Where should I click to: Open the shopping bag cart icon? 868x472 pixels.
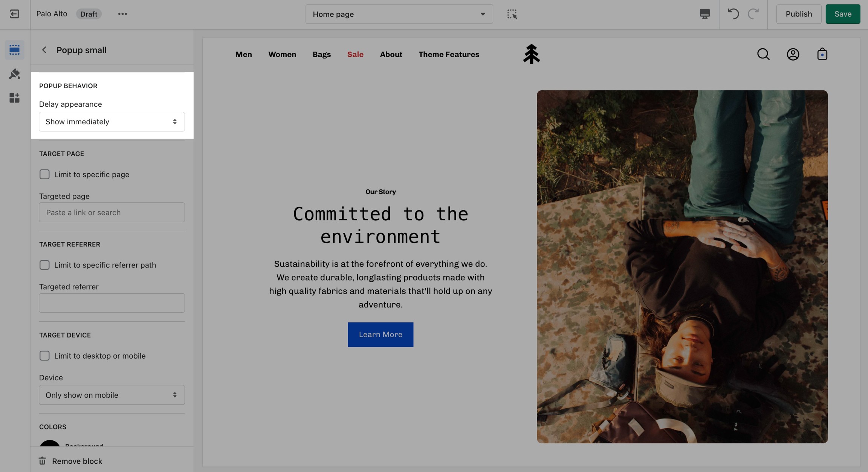pyautogui.click(x=822, y=54)
